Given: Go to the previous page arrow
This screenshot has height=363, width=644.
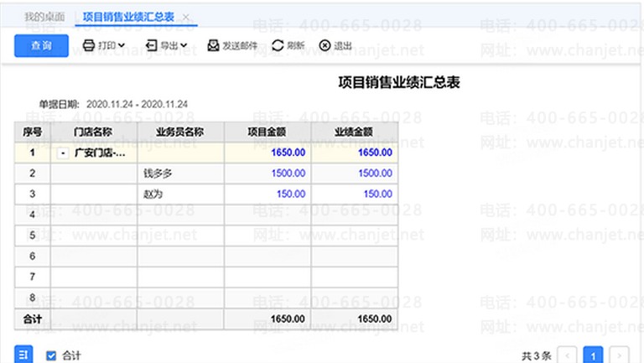Looking at the screenshot, I should coord(567,355).
